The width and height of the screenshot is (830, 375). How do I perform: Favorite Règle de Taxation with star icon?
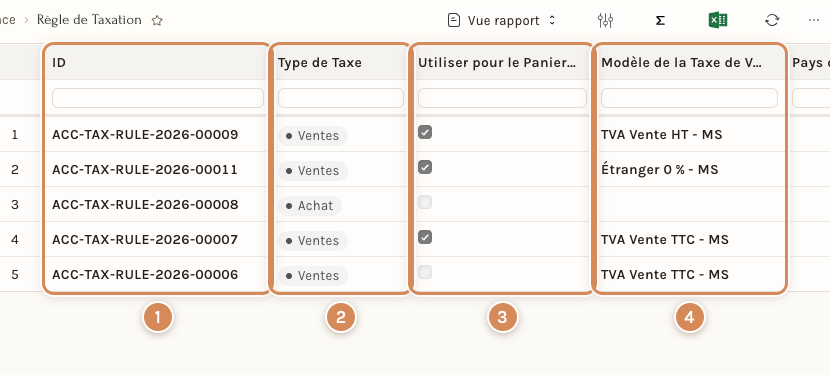coord(157,21)
